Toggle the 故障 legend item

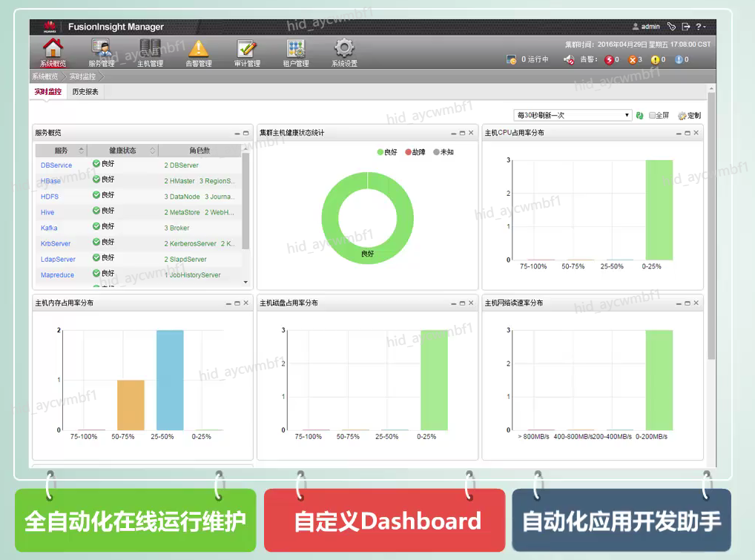[x=415, y=152]
